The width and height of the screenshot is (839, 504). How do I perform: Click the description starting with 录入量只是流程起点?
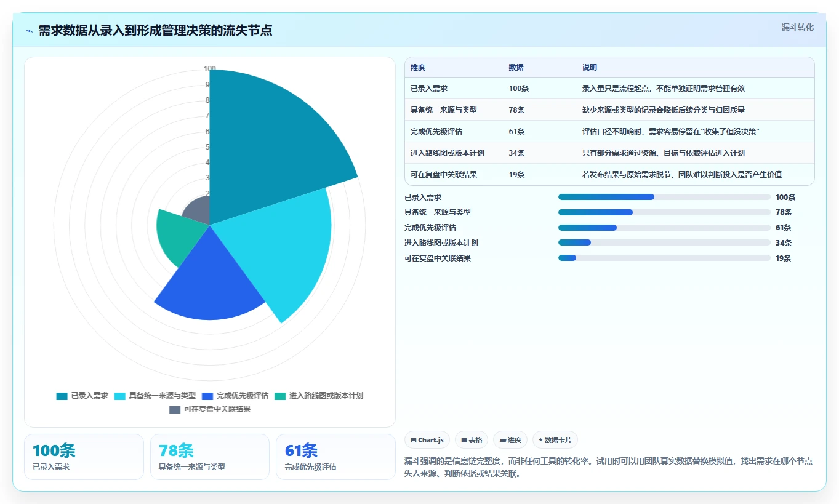[664, 89]
